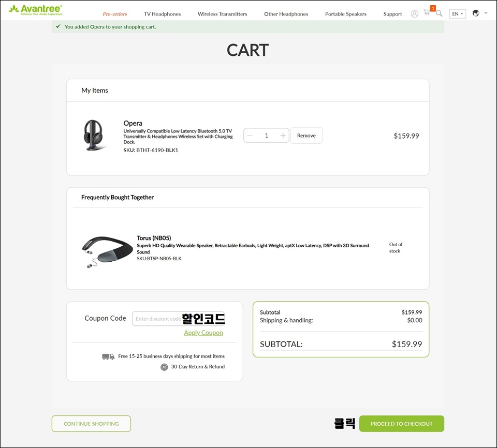Viewport: 497px width, 448px height.
Task: Click the 'SKU: BTHT-6190-BLK1' text
Action: tap(151, 150)
